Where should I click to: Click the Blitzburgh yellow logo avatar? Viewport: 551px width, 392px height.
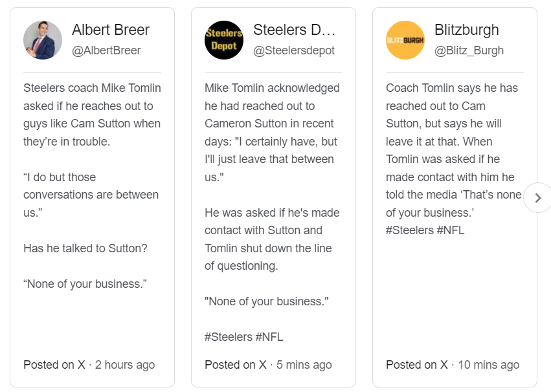[405, 40]
